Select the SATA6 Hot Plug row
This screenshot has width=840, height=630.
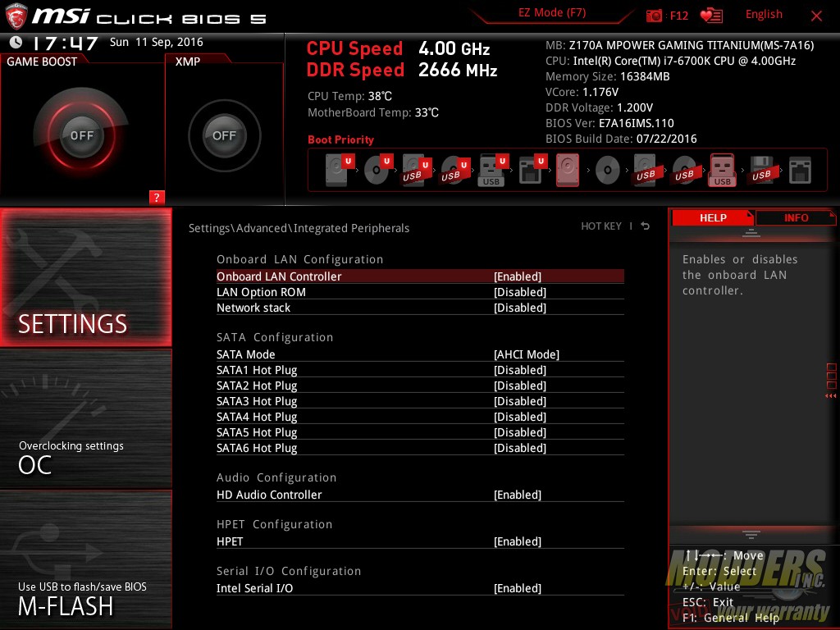click(420, 447)
